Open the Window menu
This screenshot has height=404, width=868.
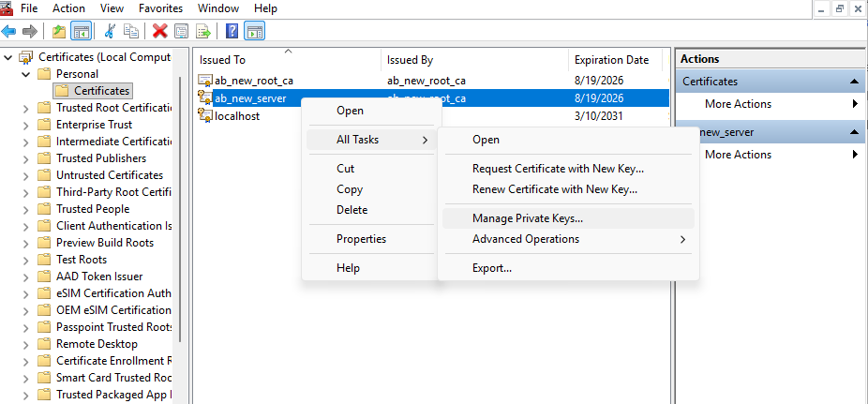pos(218,8)
